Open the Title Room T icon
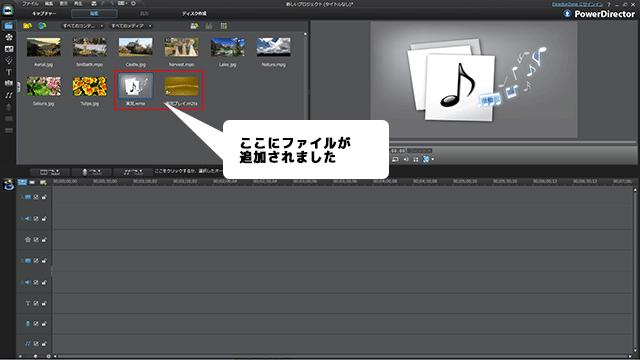The width and height of the screenshot is (640, 360). coord(9,72)
